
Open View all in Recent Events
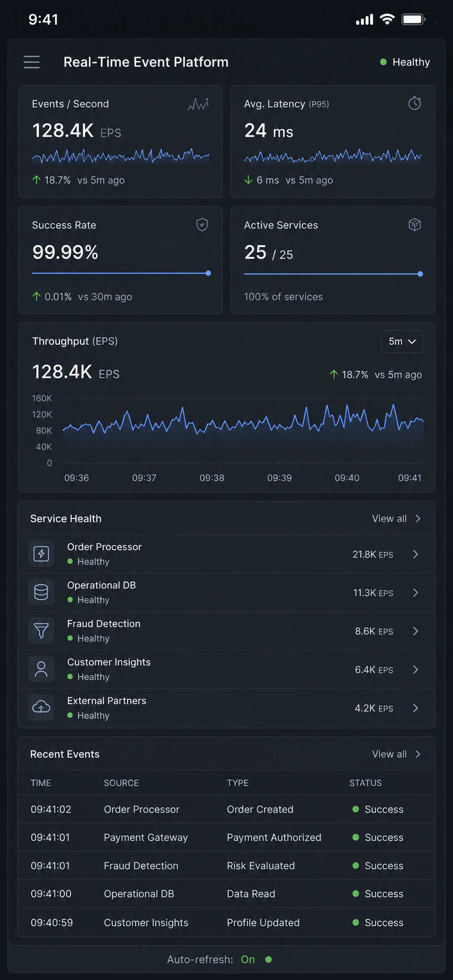(396, 754)
